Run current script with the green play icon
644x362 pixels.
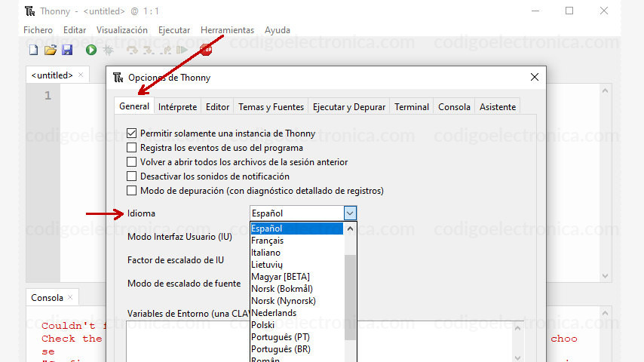tap(91, 50)
